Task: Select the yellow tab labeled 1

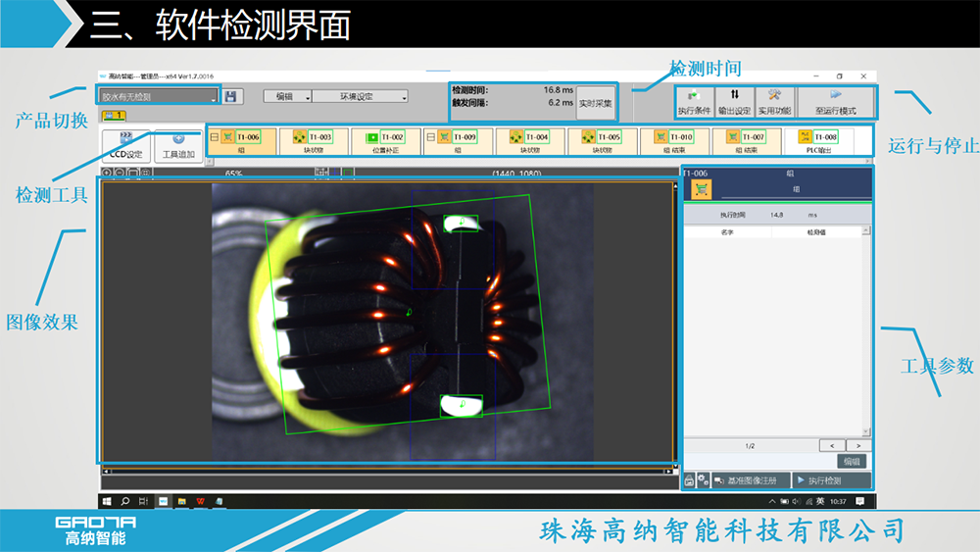Action: click(112, 116)
